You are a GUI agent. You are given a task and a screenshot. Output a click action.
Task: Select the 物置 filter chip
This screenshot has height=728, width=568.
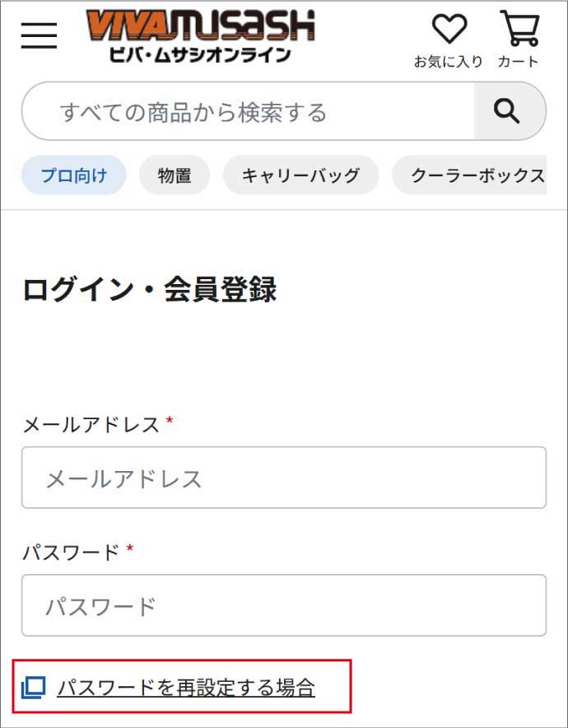174,175
